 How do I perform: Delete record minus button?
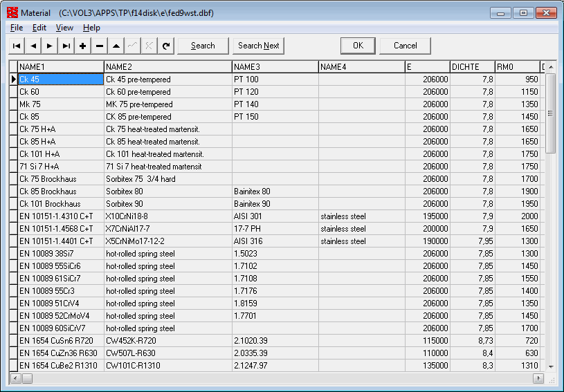coord(100,46)
